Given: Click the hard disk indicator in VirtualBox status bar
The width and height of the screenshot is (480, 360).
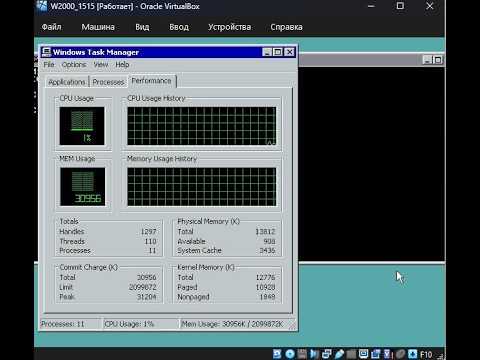Looking at the screenshot, I should (x=277, y=354).
